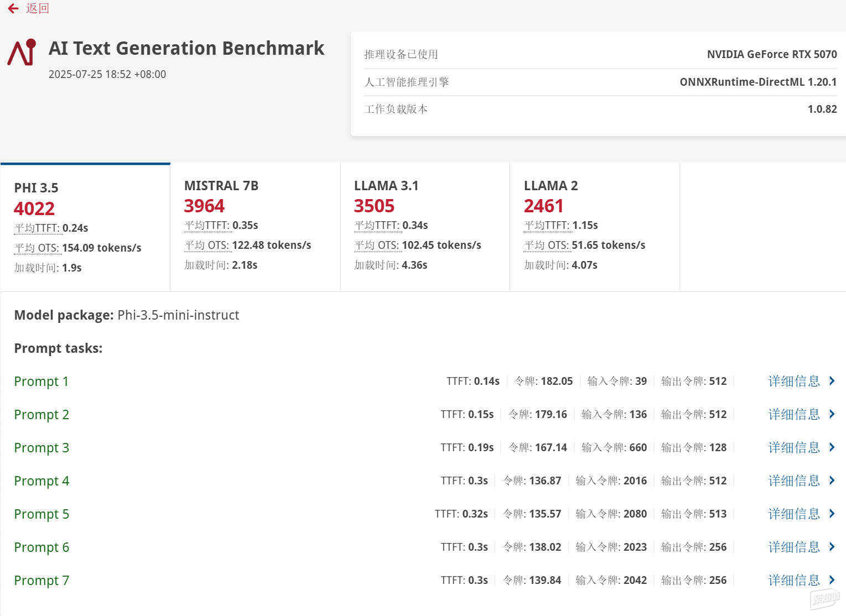Screen dimensions: 846x616
Task: Open 详细信息 for Prompt 3
Action: click(794, 447)
